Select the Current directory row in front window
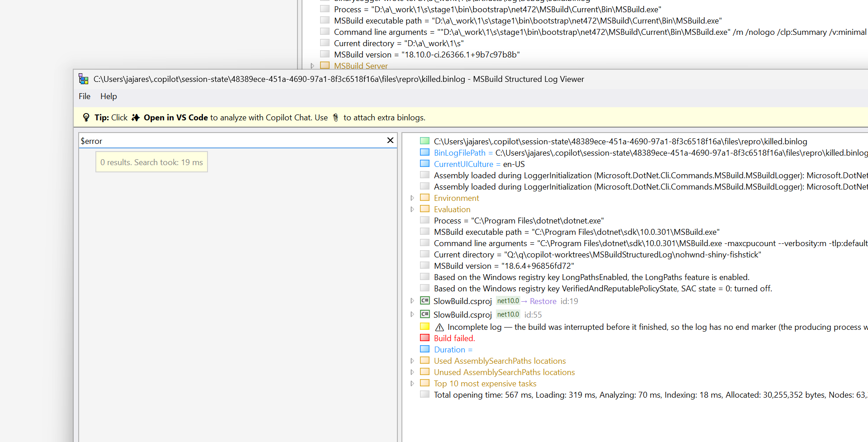This screenshot has width=868, height=442. tap(598, 255)
